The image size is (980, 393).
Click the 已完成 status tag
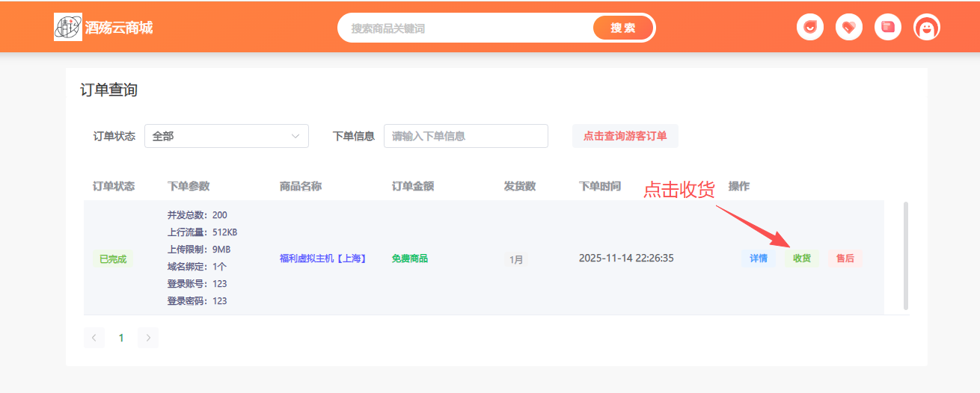[113, 259]
